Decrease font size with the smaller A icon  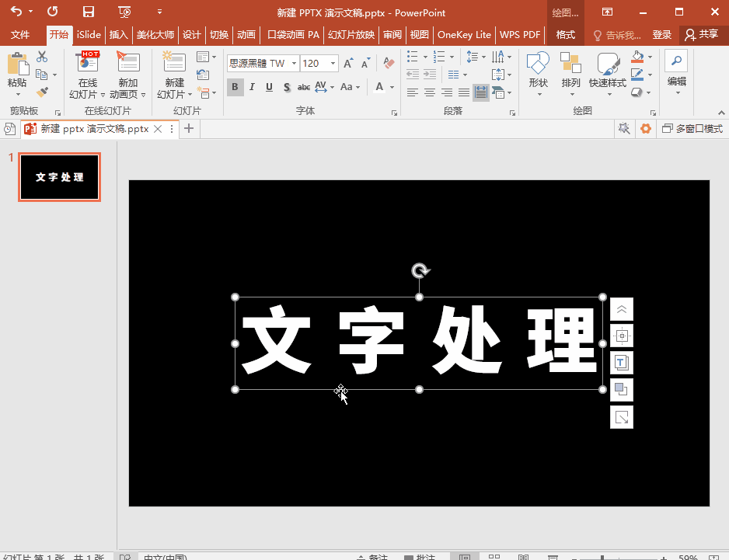tap(366, 63)
